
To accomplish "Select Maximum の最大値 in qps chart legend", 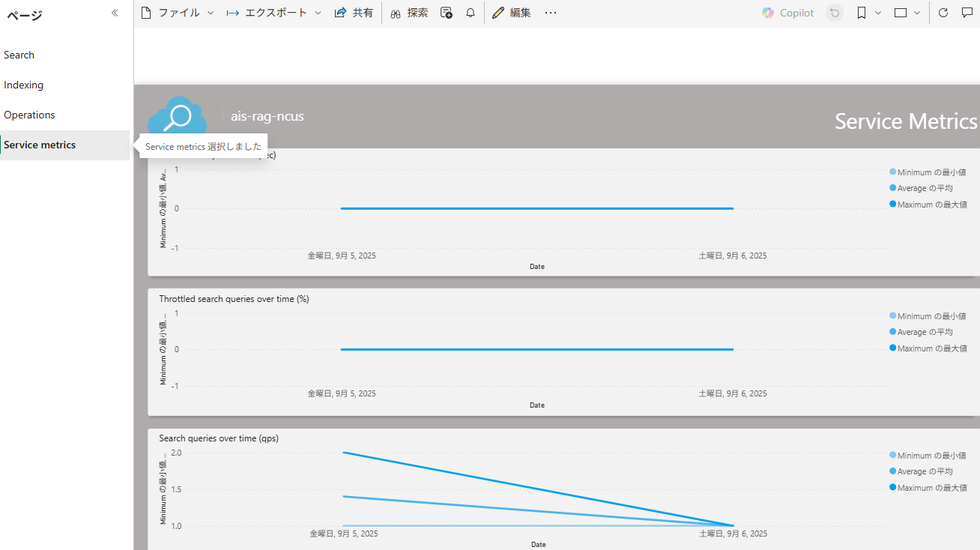I will pos(928,488).
